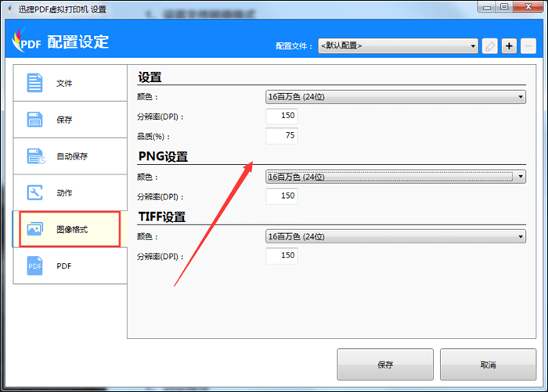Click the 品质(%) label
Image resolution: width=548 pixels, height=392 pixels.
click(x=153, y=137)
